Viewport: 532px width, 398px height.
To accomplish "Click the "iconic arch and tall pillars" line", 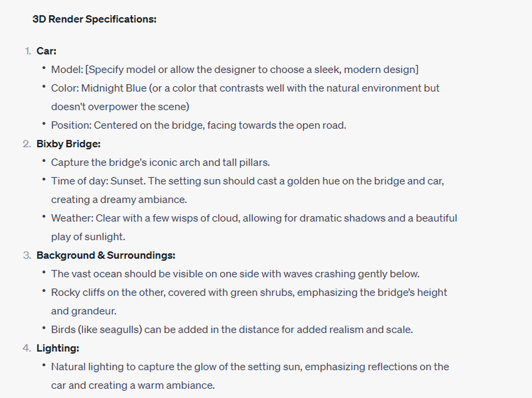I will coord(160,162).
